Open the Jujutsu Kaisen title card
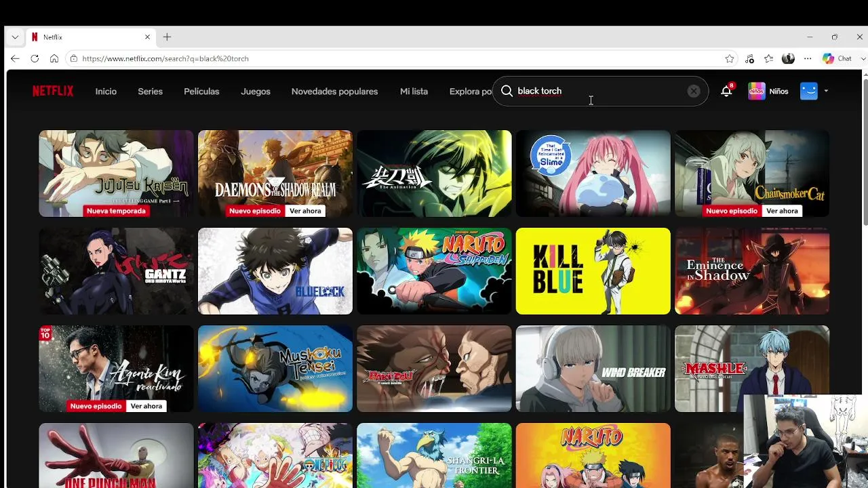Viewport: 868px width, 488px height. point(116,174)
